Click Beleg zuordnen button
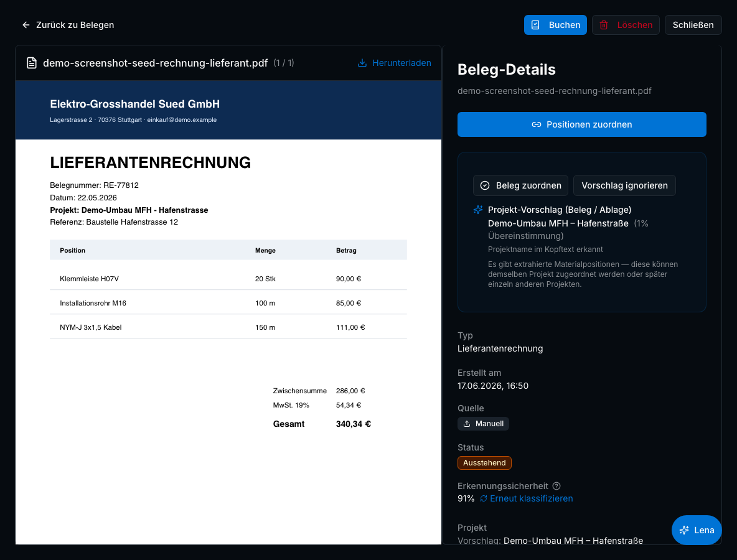 click(x=520, y=185)
